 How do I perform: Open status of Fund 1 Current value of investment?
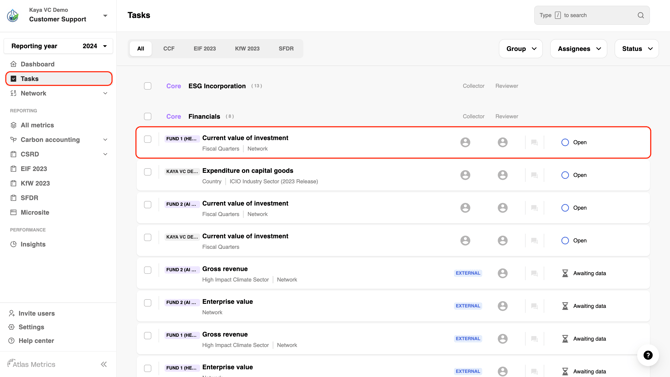tap(574, 142)
